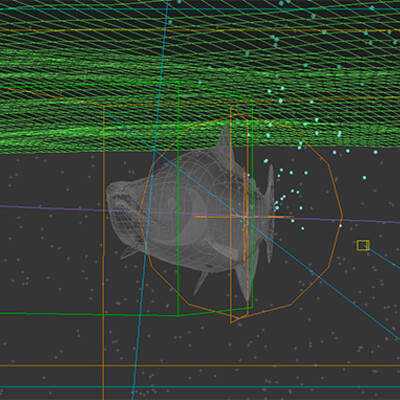Select the orange horizontal line near top
Viewport: 400px width, 400px height.
pos(200,30)
